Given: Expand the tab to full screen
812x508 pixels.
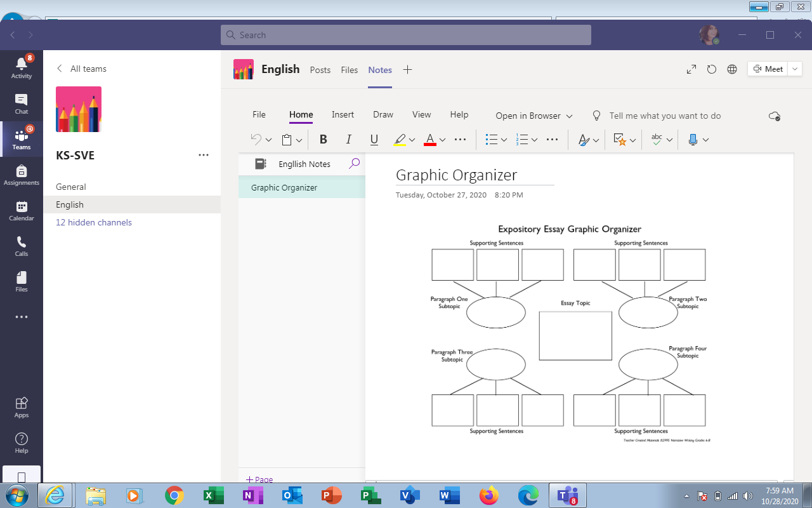Looking at the screenshot, I should pyautogui.click(x=691, y=69).
